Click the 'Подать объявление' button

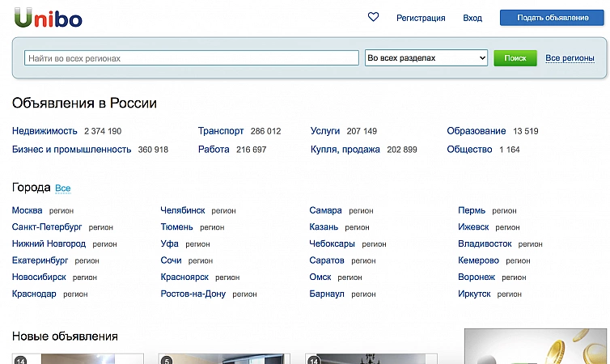click(x=552, y=18)
